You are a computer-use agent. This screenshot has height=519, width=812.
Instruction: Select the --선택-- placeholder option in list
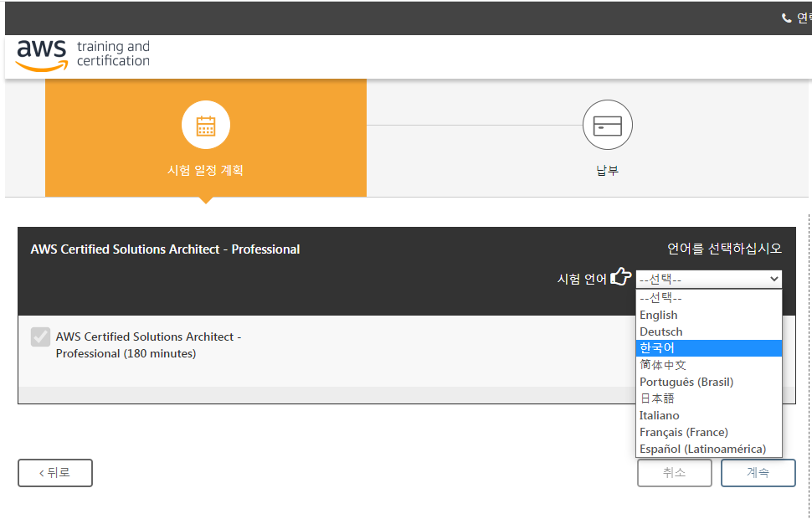pyautogui.click(x=708, y=298)
